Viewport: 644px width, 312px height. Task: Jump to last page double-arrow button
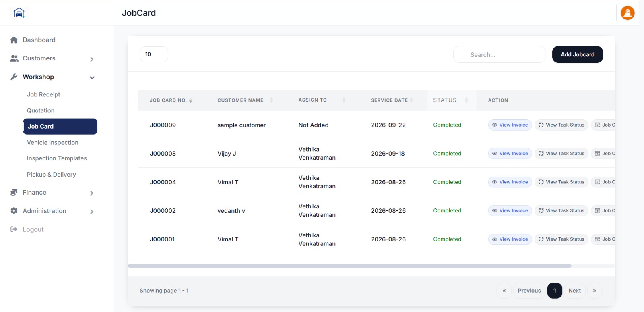pyautogui.click(x=594, y=291)
